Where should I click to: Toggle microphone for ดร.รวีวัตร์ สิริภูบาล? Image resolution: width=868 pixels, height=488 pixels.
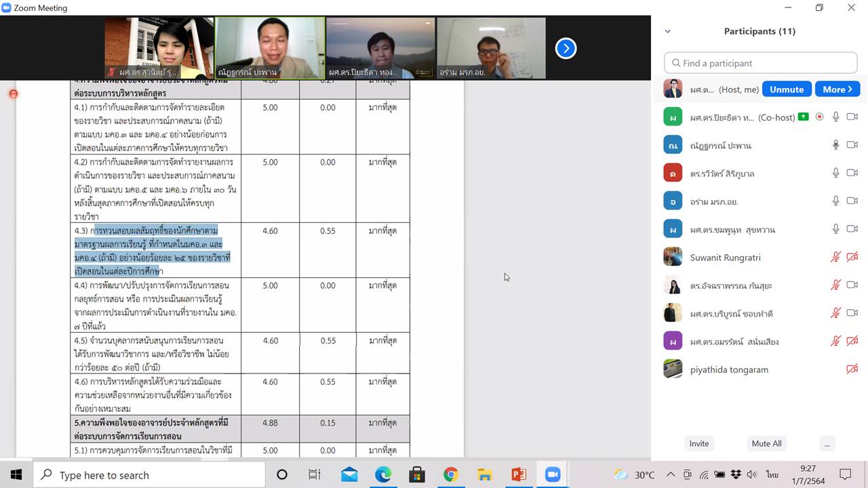pyautogui.click(x=835, y=173)
